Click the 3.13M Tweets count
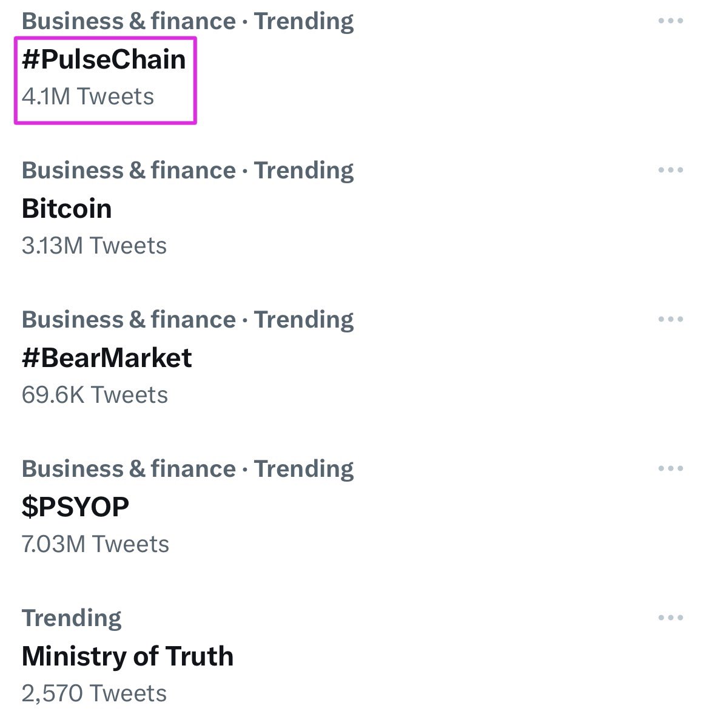Viewport: 709px width, 728px height. pyautogui.click(x=94, y=246)
